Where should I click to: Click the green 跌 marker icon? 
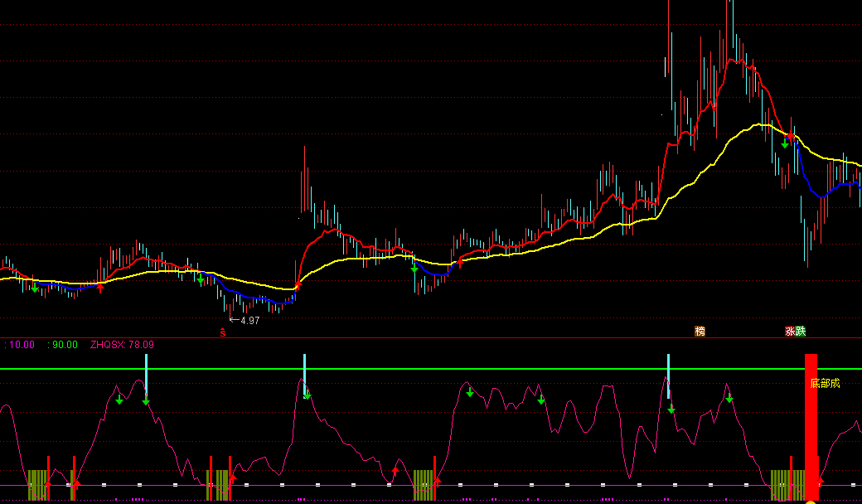(801, 331)
